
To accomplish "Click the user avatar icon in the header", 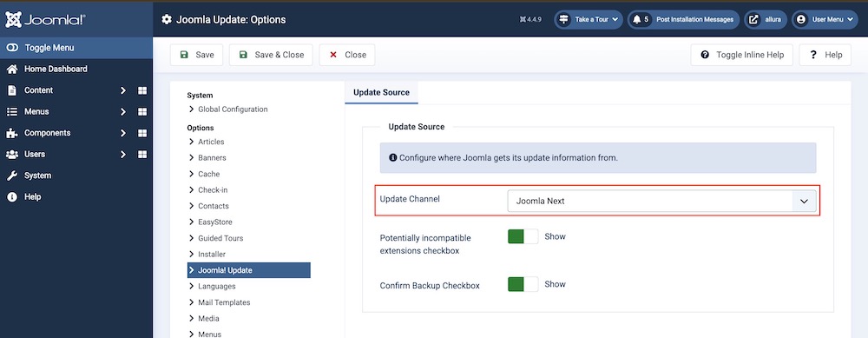I will 800,19.
